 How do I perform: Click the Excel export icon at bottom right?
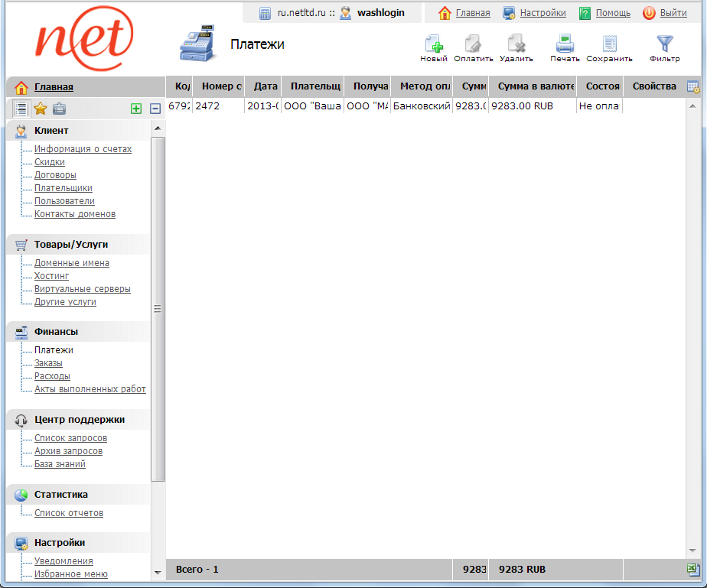point(693,570)
